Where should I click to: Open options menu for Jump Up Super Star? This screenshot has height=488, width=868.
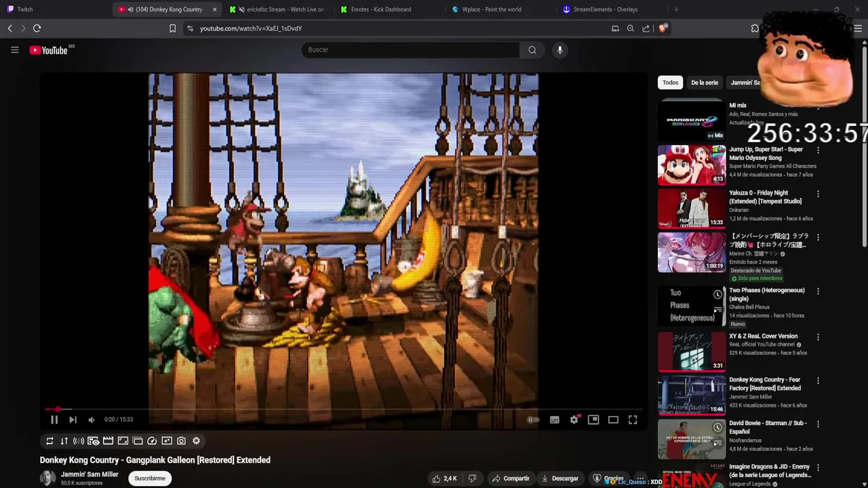[818, 150]
